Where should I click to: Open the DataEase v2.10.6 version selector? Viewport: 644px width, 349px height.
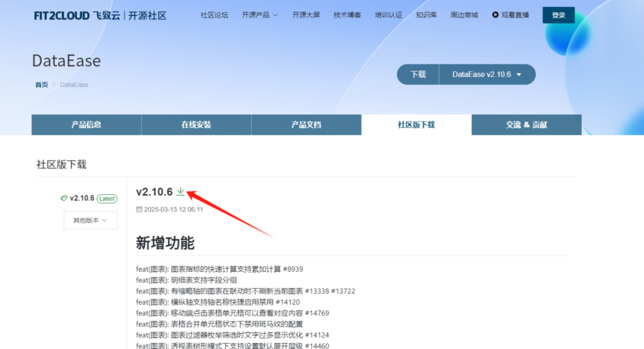[x=487, y=74]
